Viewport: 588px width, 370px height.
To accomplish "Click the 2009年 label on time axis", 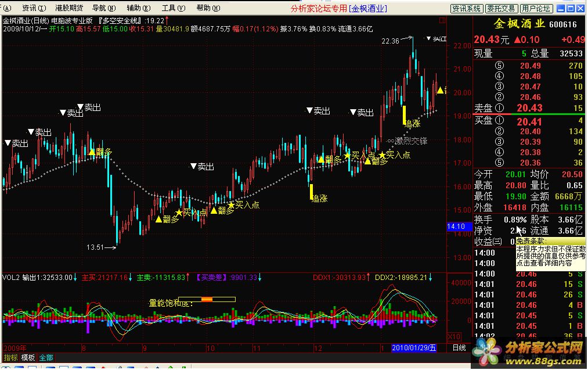I will click(x=15, y=348).
